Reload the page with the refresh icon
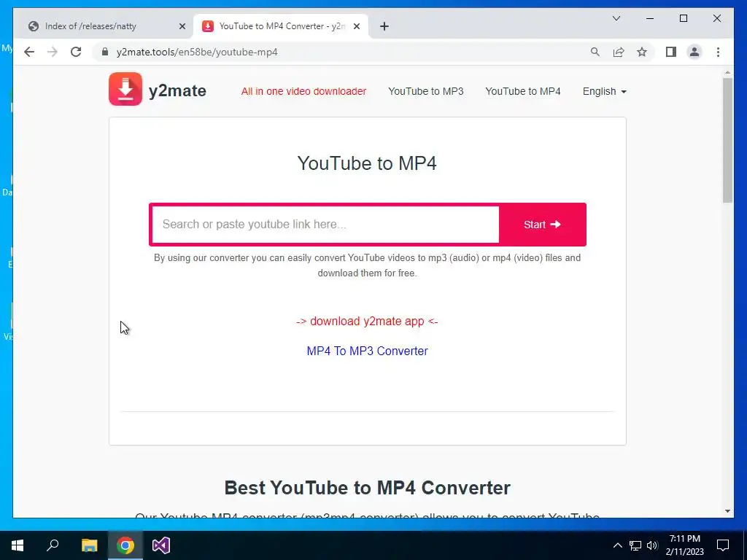747x560 pixels. click(76, 52)
